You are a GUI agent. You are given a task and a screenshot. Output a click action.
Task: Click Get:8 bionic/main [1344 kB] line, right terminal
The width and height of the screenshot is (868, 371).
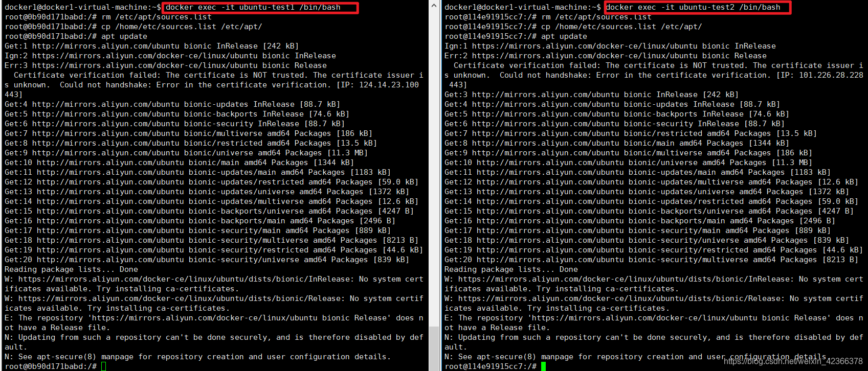pyautogui.click(x=617, y=143)
